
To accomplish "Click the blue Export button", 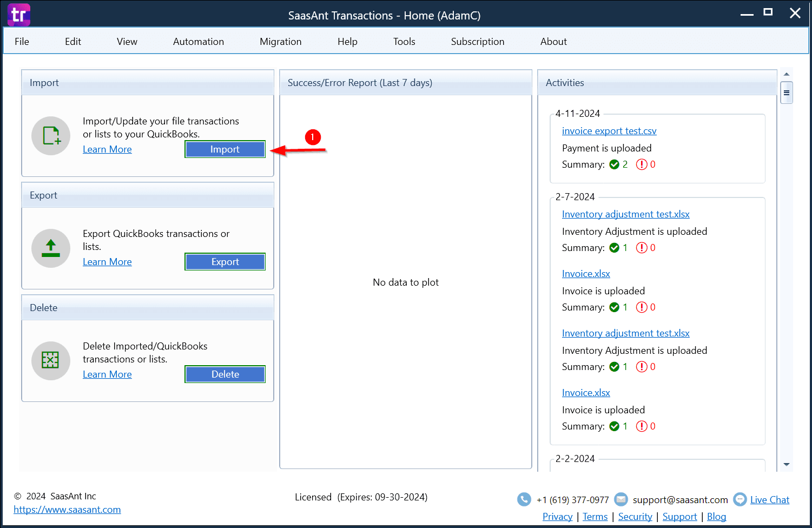I will tap(225, 262).
